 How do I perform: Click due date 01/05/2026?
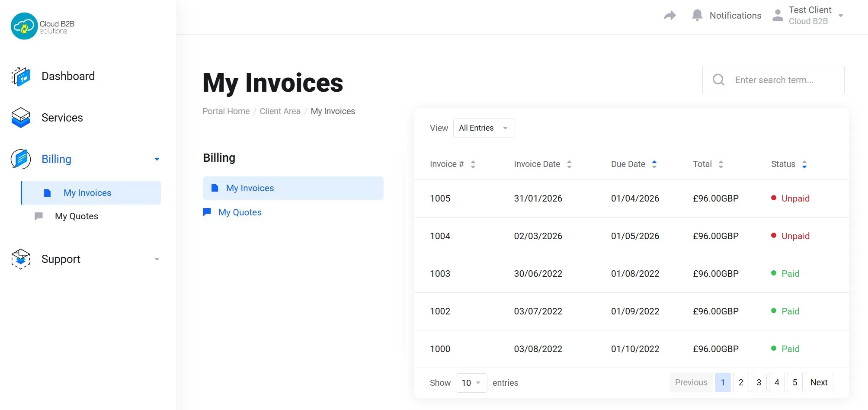pyautogui.click(x=635, y=236)
